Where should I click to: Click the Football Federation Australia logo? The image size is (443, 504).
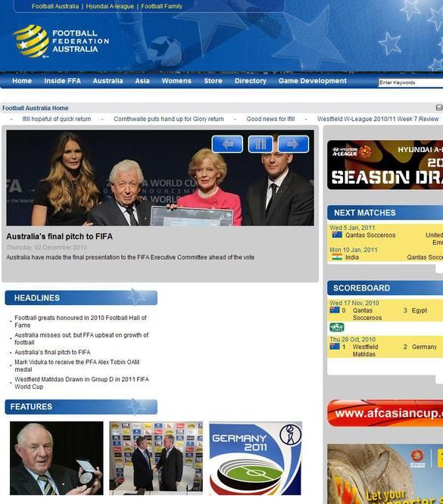tap(61, 41)
